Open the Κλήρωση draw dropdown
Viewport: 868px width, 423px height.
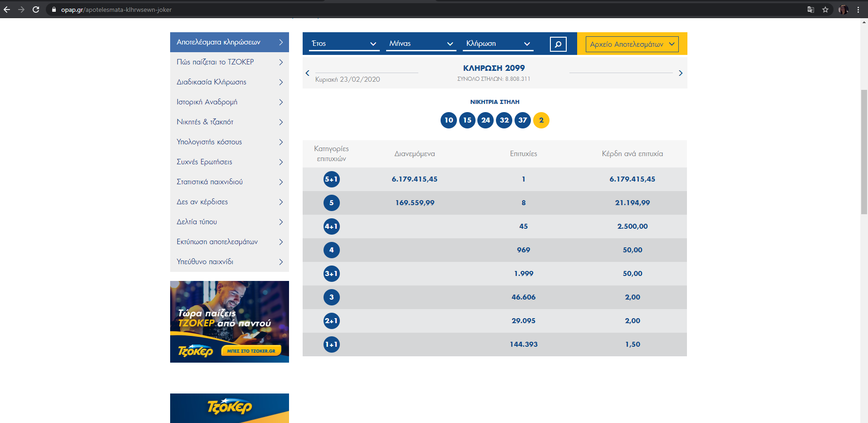(498, 44)
